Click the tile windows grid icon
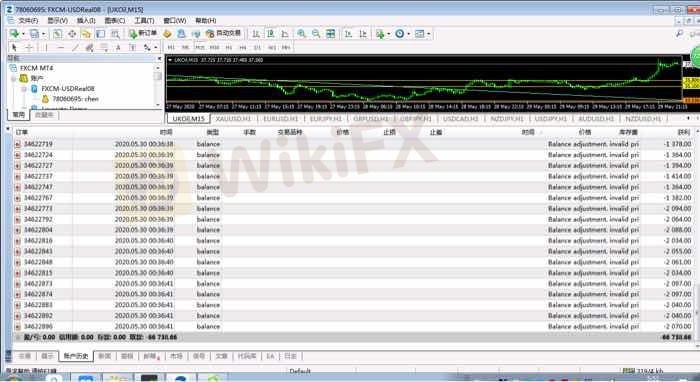Viewport: 700px width, 382px height. coord(330,33)
